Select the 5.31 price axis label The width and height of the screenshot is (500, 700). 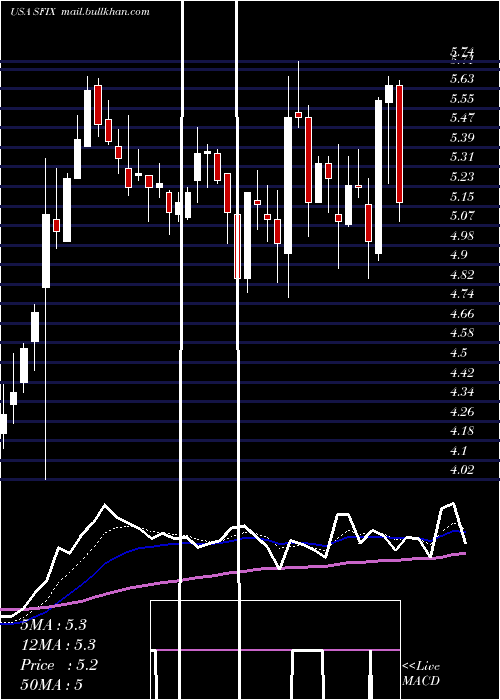pyautogui.click(x=462, y=157)
